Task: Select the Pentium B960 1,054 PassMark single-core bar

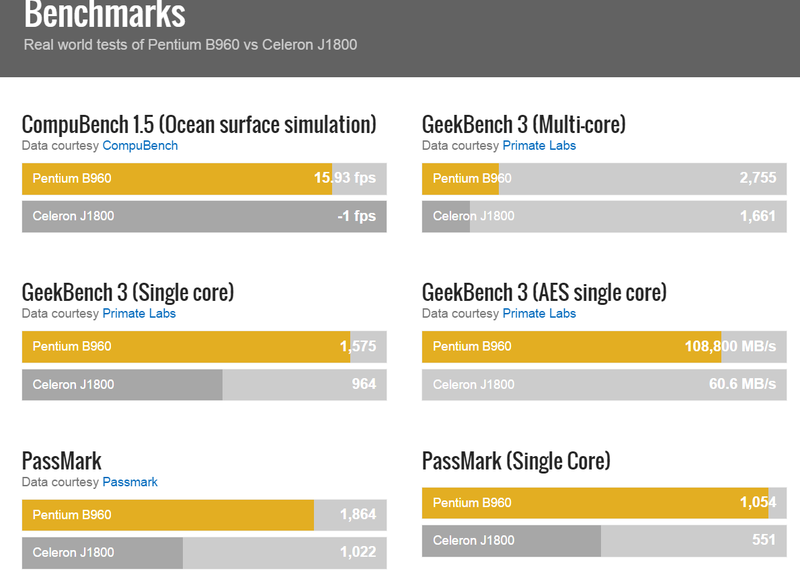Action: (x=604, y=503)
